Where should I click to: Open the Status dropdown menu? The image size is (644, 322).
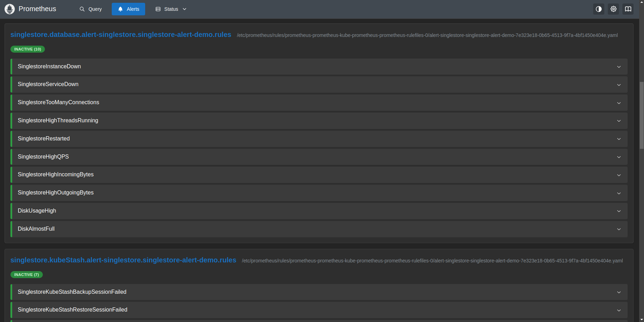click(171, 9)
